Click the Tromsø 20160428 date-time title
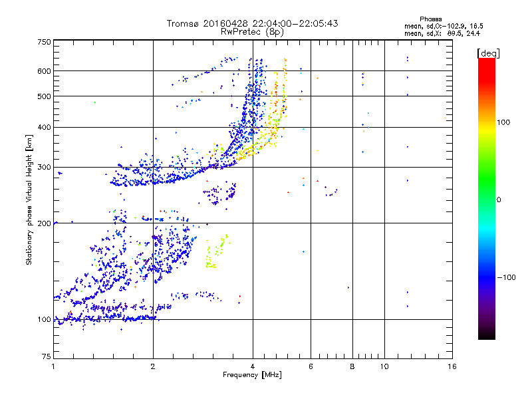This screenshot has height=399, width=532. coord(253,23)
